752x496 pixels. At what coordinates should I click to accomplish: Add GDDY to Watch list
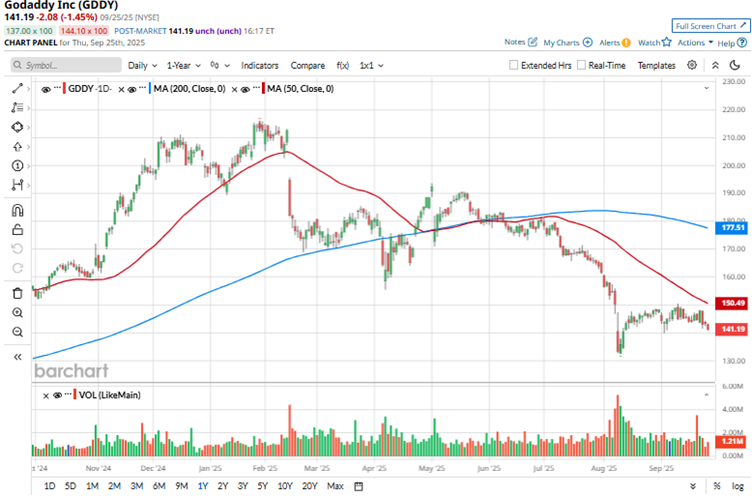(x=655, y=42)
